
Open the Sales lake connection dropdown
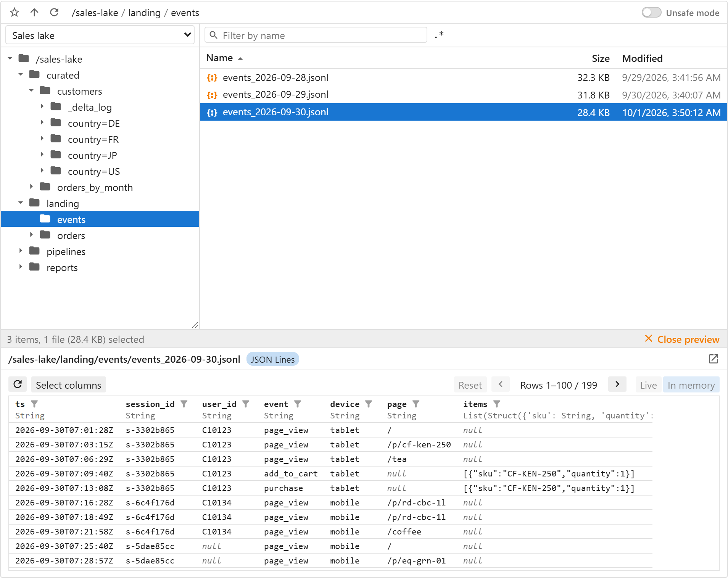coord(100,35)
